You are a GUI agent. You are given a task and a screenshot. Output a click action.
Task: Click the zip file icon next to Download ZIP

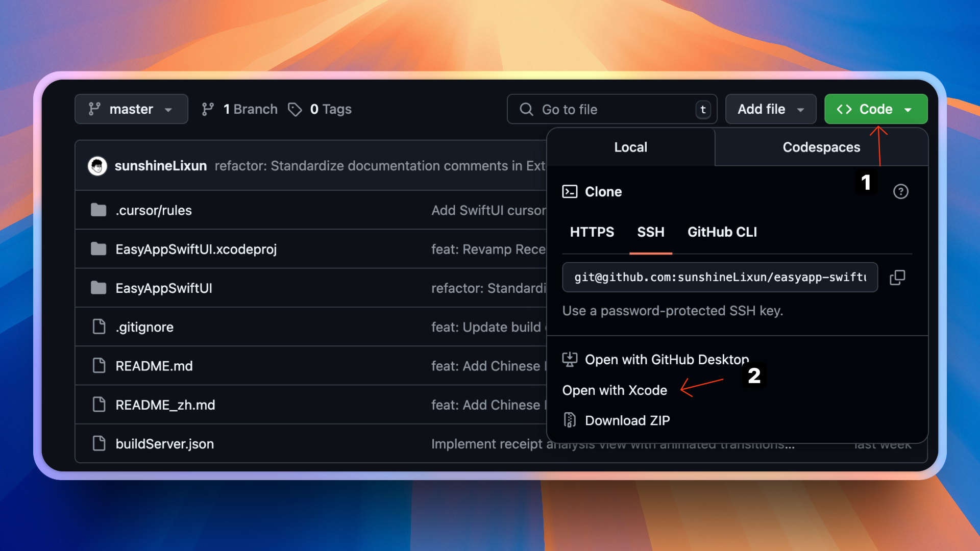click(570, 420)
